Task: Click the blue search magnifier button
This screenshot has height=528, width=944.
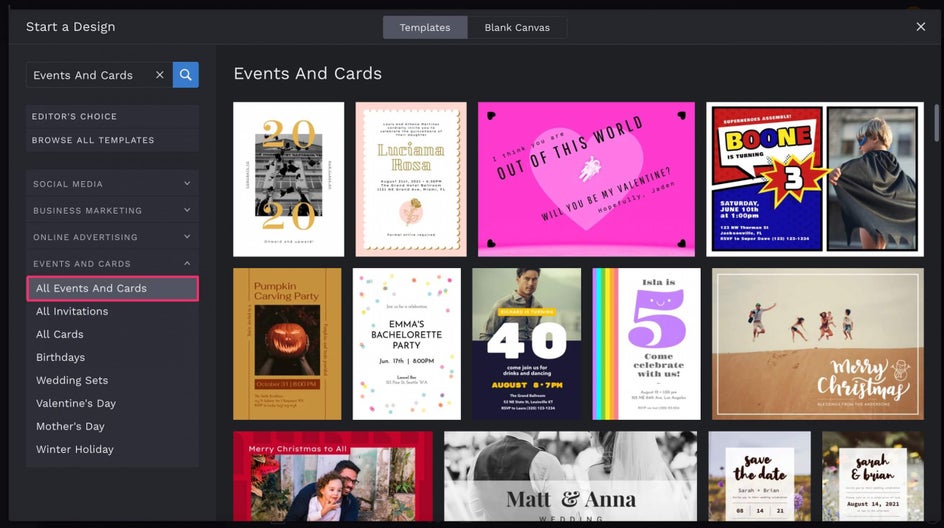Action: point(185,75)
